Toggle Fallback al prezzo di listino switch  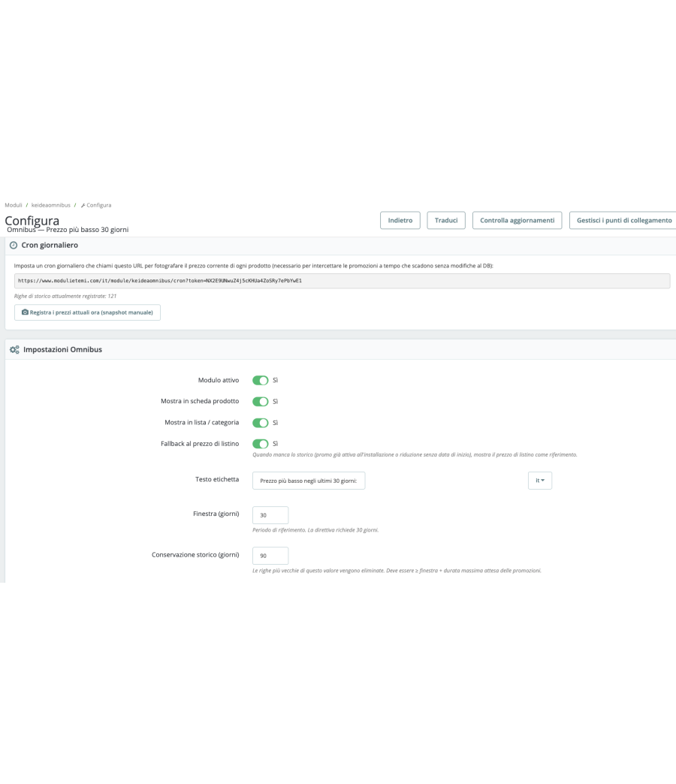coord(261,444)
